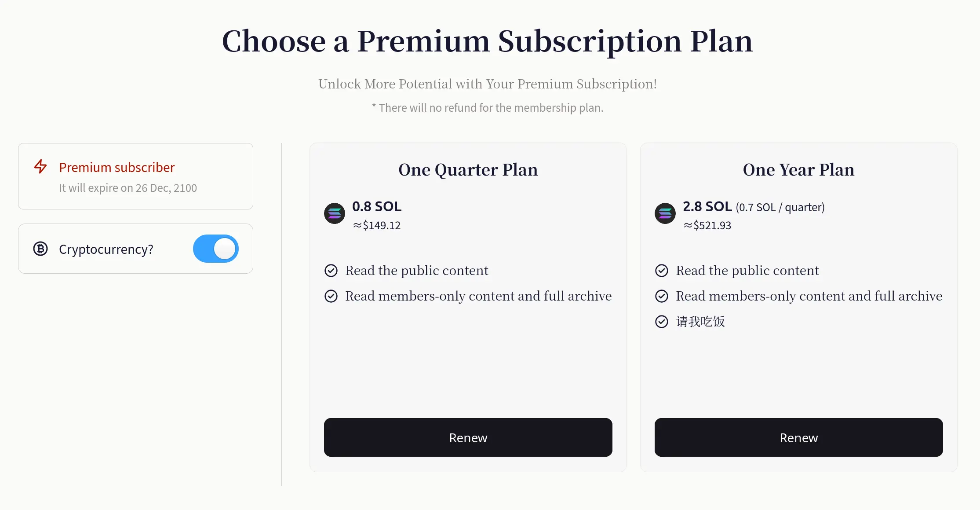Click the 2.8 SOL price
This screenshot has width=980, height=510.
click(x=707, y=206)
